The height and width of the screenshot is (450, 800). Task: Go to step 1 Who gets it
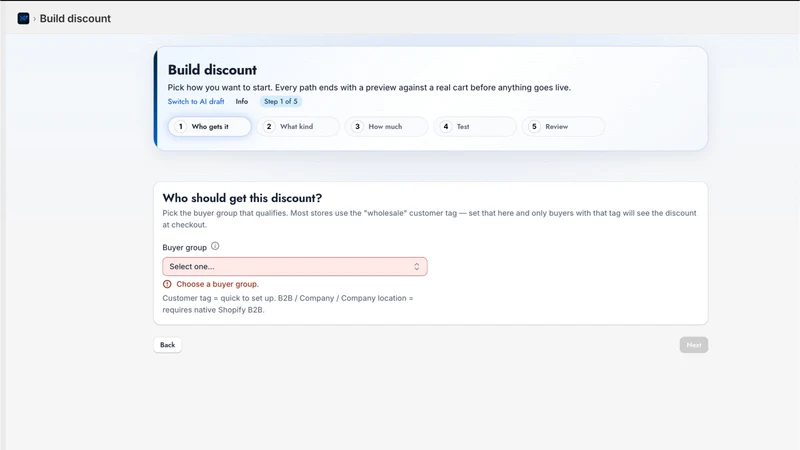pyautogui.click(x=209, y=127)
